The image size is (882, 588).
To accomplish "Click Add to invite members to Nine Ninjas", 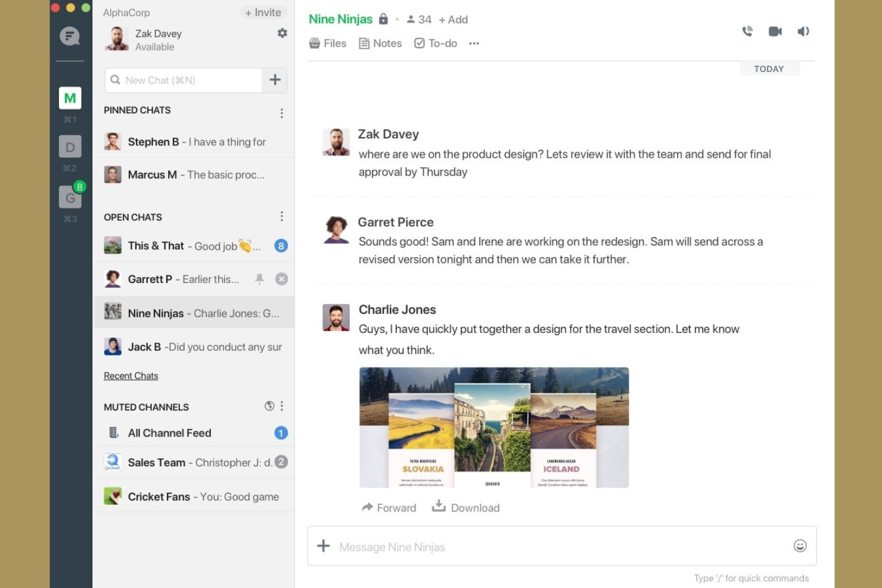I will pyautogui.click(x=453, y=19).
